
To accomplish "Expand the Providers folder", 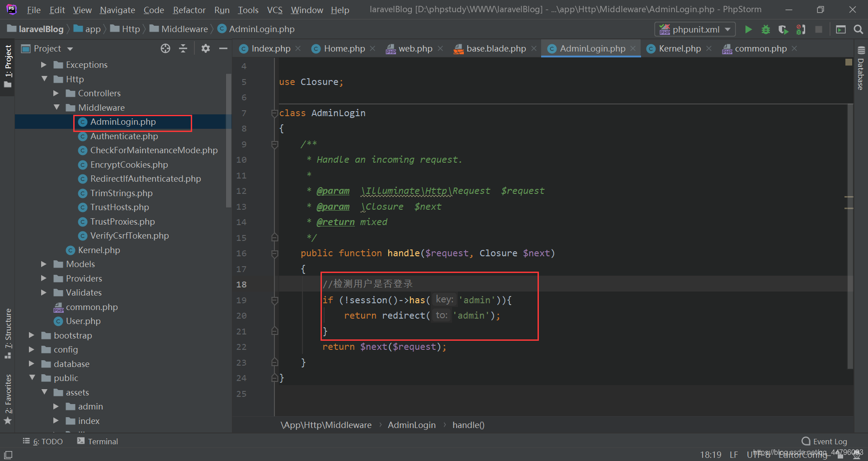I will coord(44,278).
